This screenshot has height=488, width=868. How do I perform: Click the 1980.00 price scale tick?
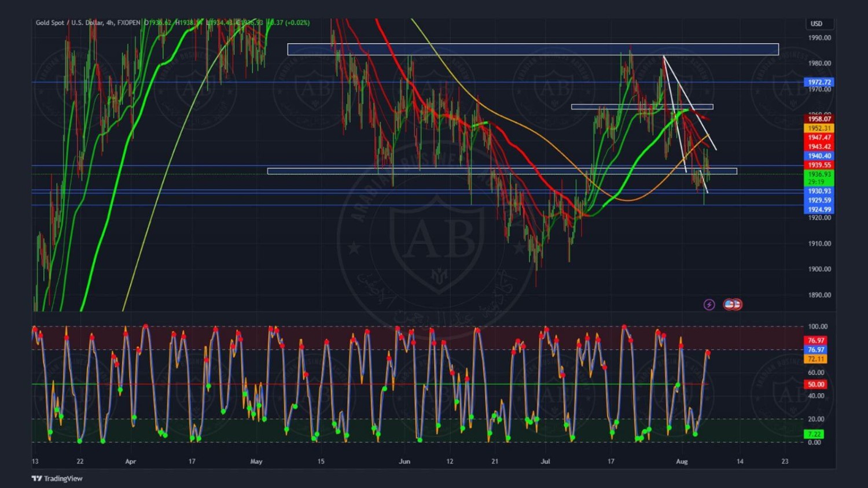[819, 64]
